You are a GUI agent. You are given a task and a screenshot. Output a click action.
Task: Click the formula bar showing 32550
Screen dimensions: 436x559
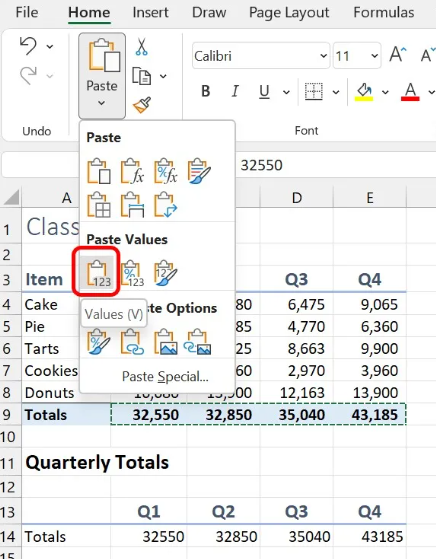click(335, 165)
